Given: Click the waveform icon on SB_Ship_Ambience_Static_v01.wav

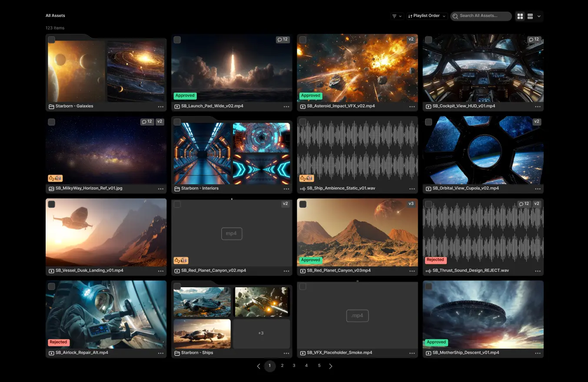Looking at the screenshot, I should click(303, 189).
